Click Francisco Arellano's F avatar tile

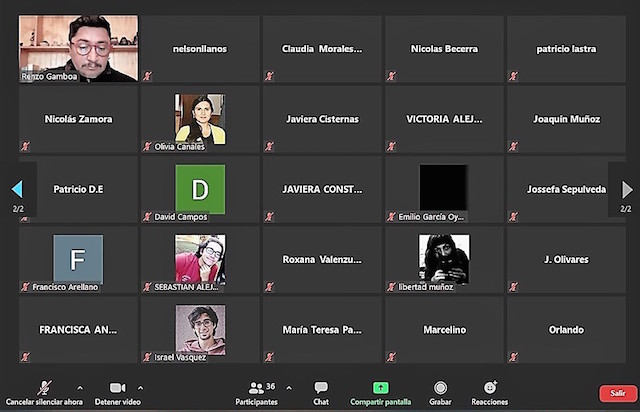click(78, 259)
